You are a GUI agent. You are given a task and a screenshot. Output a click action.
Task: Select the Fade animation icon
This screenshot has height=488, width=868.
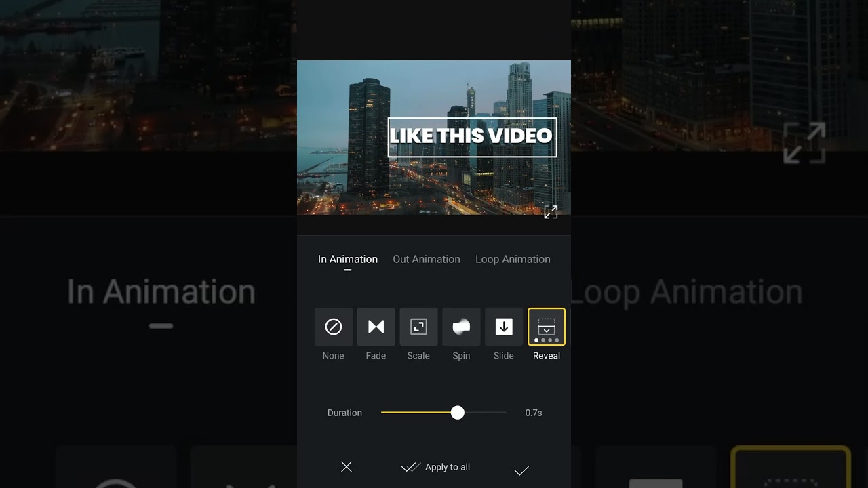pyautogui.click(x=376, y=327)
